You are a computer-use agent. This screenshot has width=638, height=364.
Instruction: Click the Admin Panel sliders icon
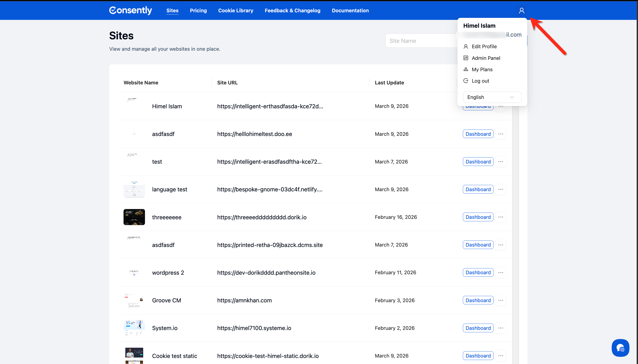466,58
